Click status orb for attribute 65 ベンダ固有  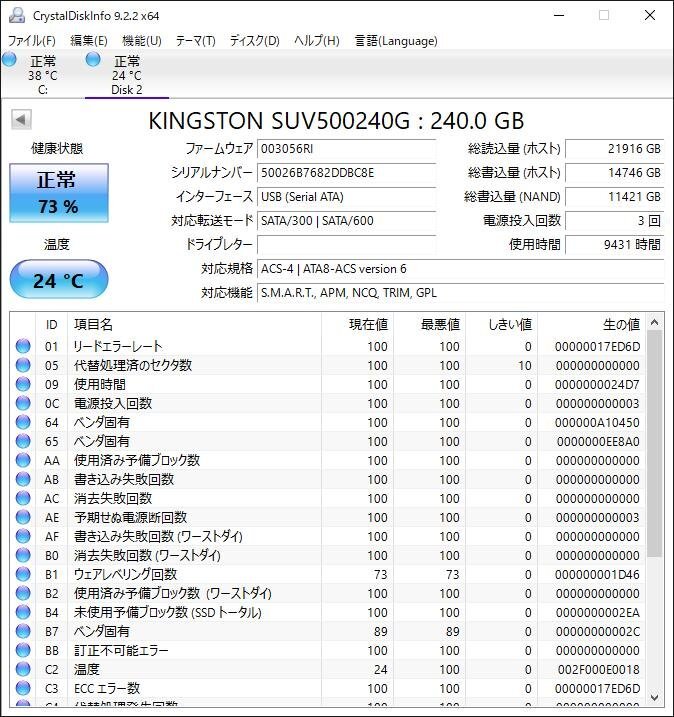coord(23,441)
